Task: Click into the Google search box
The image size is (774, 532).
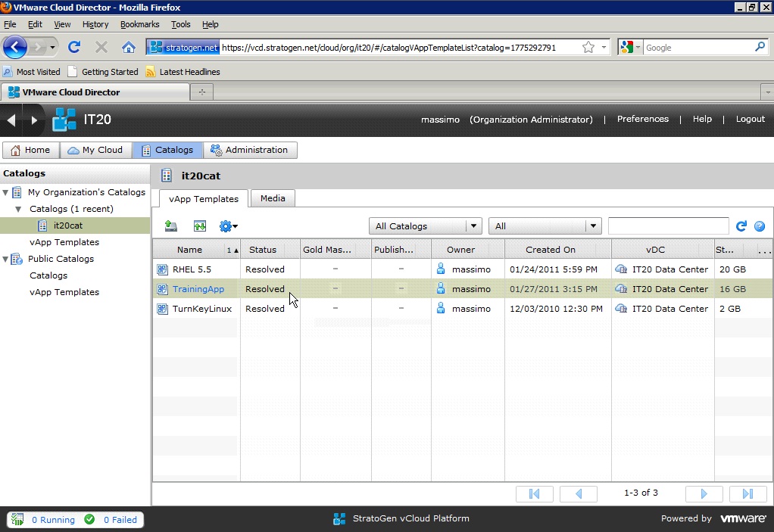Action: (698, 48)
